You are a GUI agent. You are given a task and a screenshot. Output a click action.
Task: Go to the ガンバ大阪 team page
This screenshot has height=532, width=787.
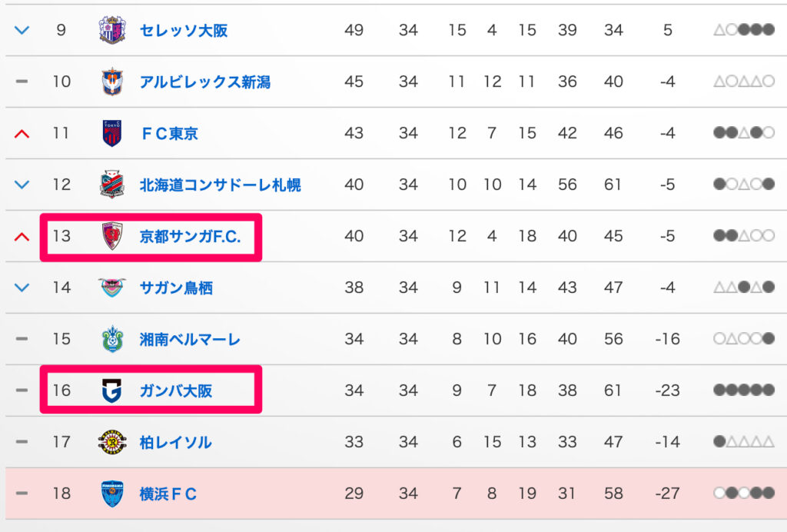(x=176, y=391)
